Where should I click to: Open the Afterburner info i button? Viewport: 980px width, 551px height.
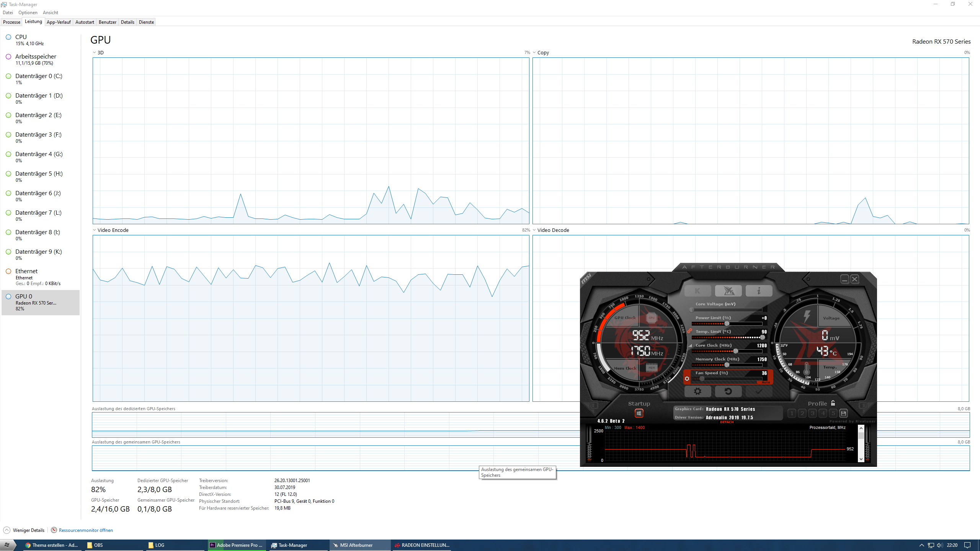759,291
